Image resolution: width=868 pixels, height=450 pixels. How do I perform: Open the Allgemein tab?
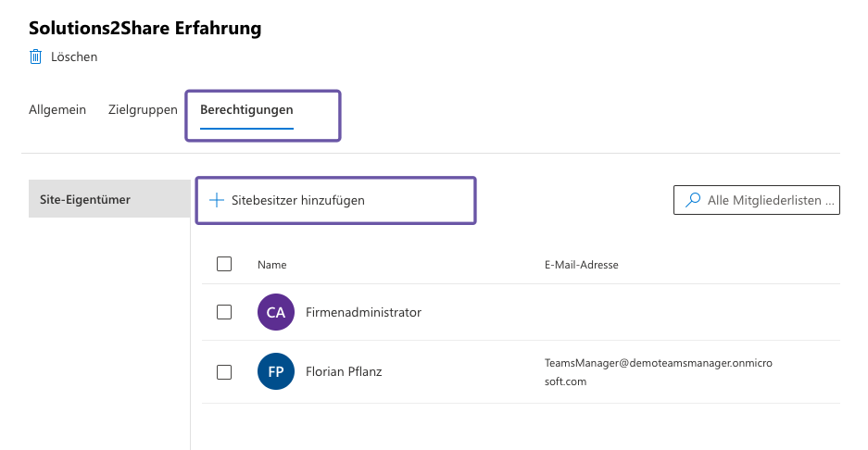coord(57,109)
